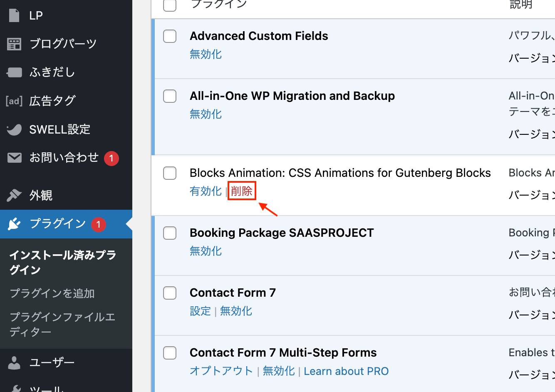Screen dimensions: 555x392
Task: Click the LP page icon in sidebar
Action: point(14,15)
